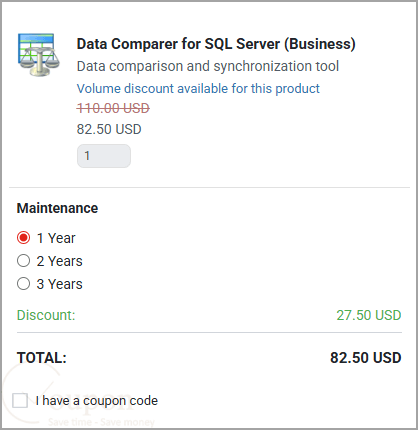Click the bold total amount 82.50 USD
Image resolution: width=418 pixels, height=430 pixels.
point(366,358)
